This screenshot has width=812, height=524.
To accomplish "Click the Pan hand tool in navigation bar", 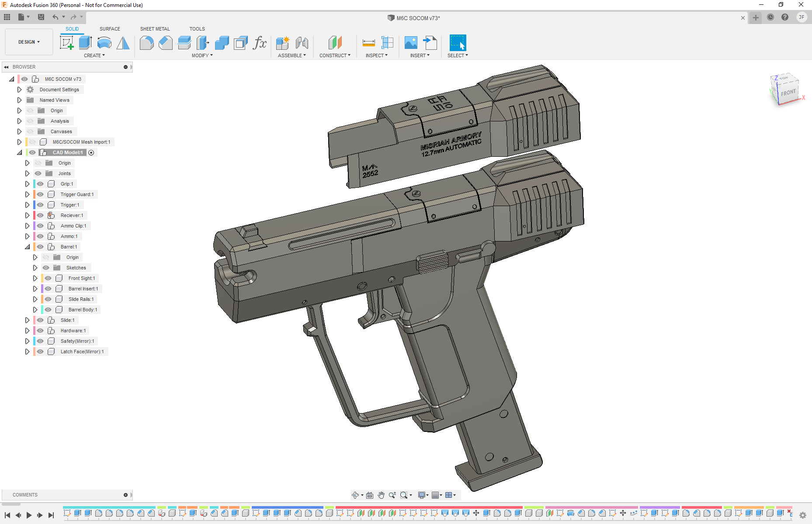I will [x=381, y=495].
